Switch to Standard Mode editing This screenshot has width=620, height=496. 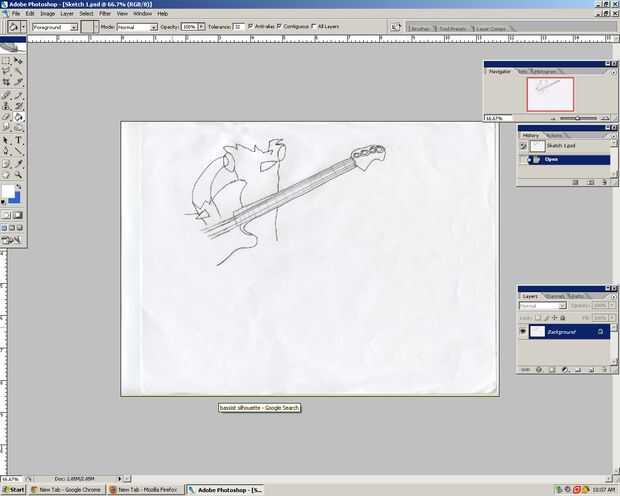[x=6, y=215]
